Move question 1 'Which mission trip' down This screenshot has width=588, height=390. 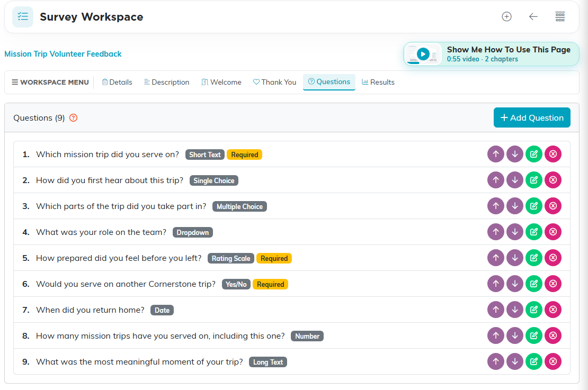(x=515, y=154)
